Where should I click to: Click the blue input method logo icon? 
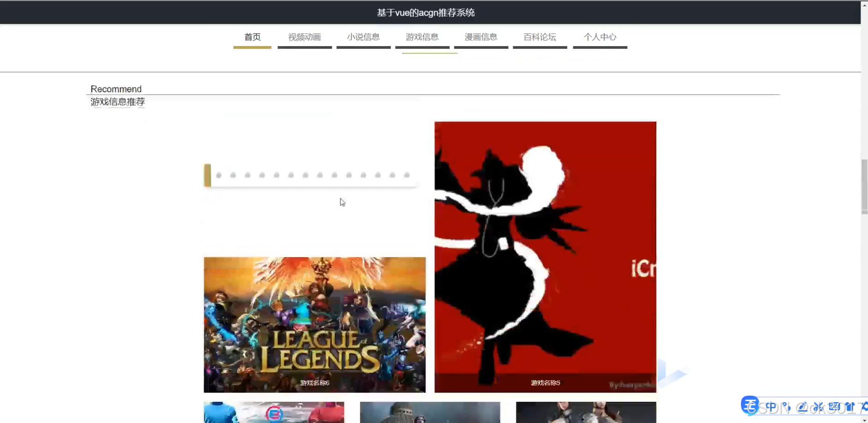(x=750, y=405)
